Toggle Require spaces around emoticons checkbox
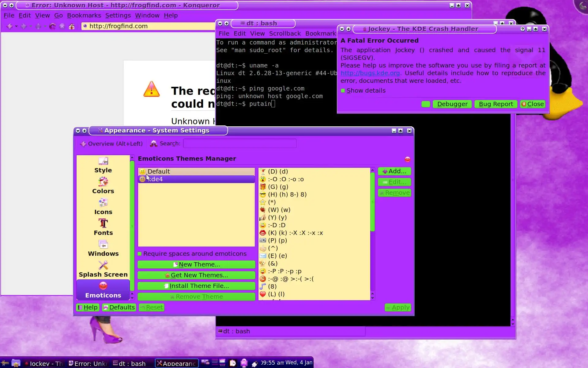588x368 pixels. pos(140,254)
